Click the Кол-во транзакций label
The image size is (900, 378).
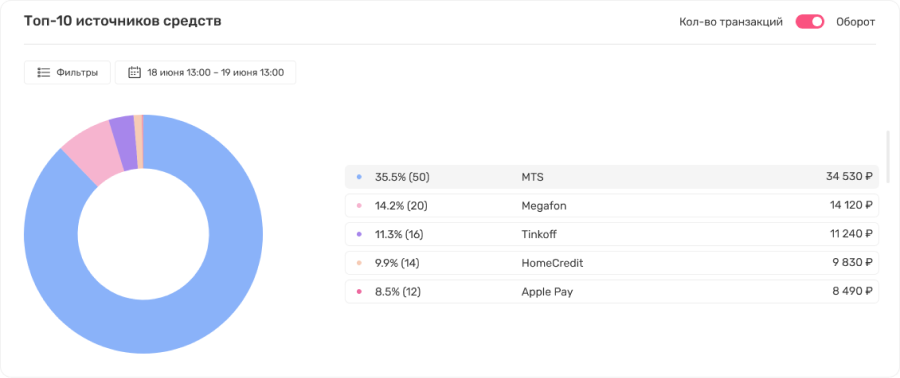coord(731,22)
